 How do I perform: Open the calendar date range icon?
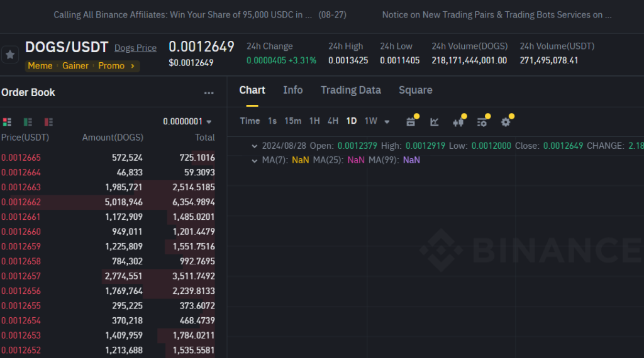point(411,122)
